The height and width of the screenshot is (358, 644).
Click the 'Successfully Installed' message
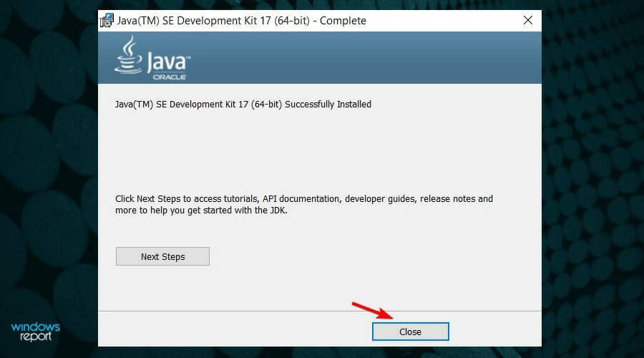(x=329, y=105)
